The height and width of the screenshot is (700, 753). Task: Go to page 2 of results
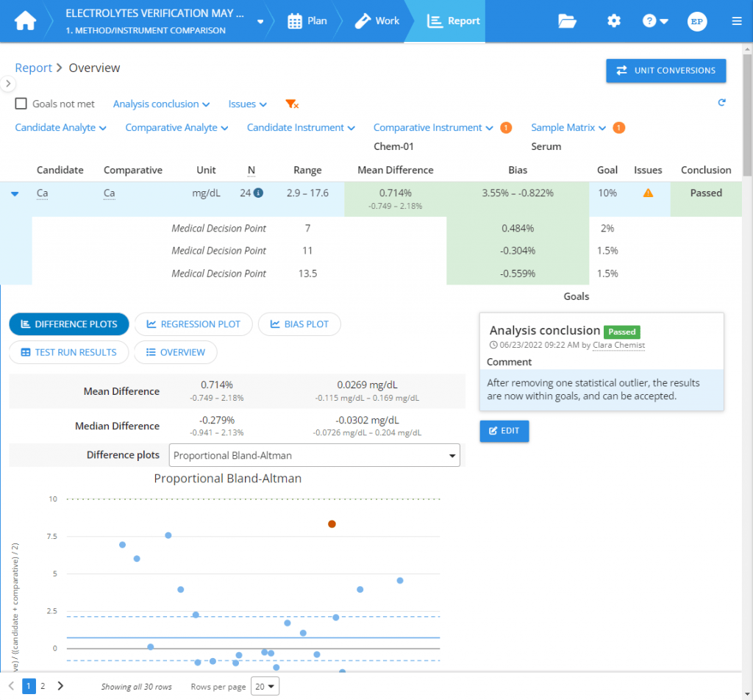click(43, 685)
